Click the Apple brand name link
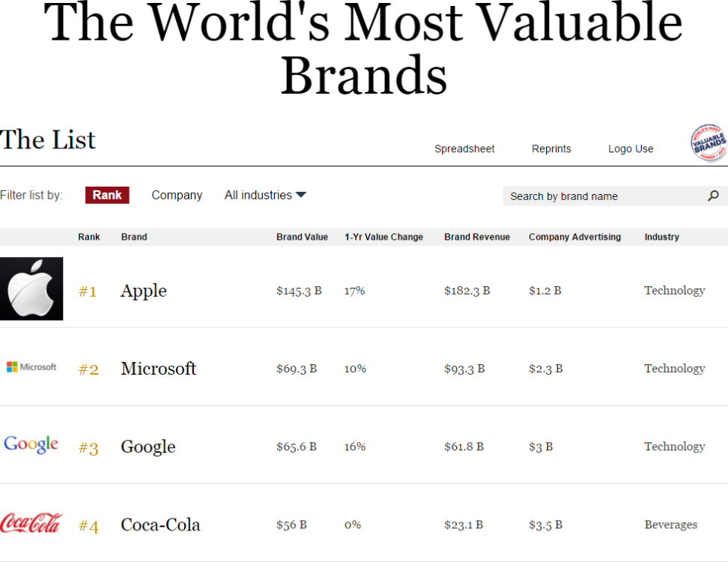This screenshot has width=728, height=562. 143,291
